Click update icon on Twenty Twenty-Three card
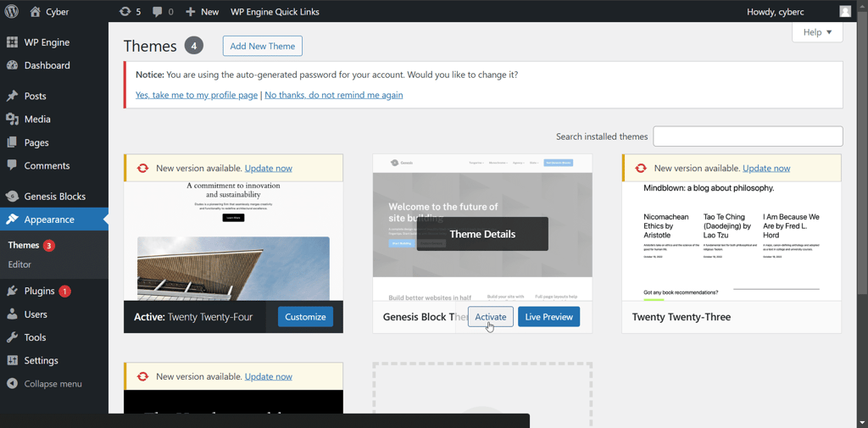 (641, 169)
